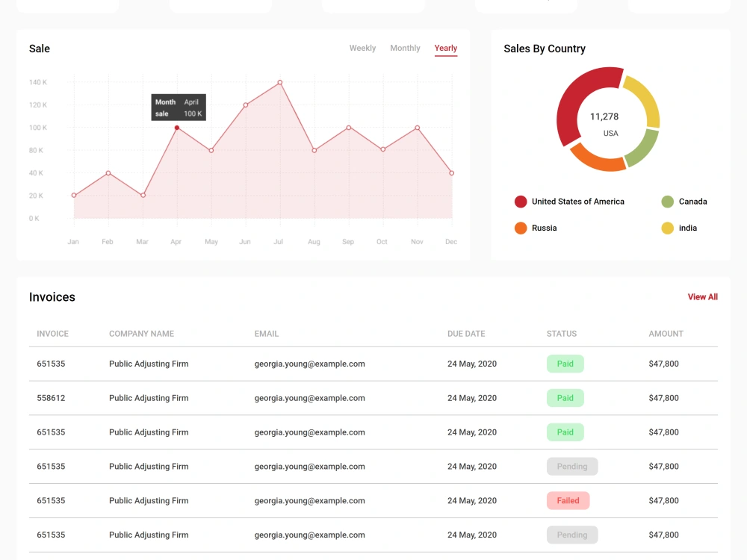
Task: Click the September data point on chart
Action: coord(349,128)
